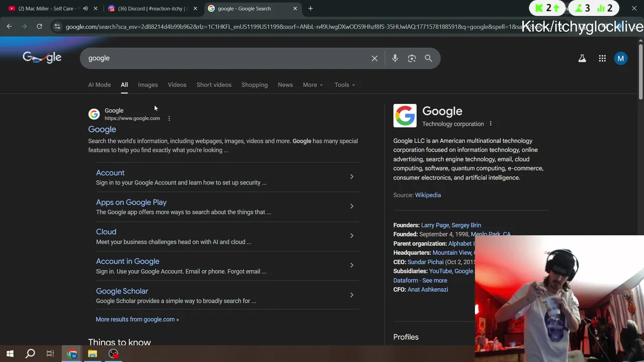Expand Google Scholar sitelink chevron
The width and height of the screenshot is (644, 362).
coord(352,295)
